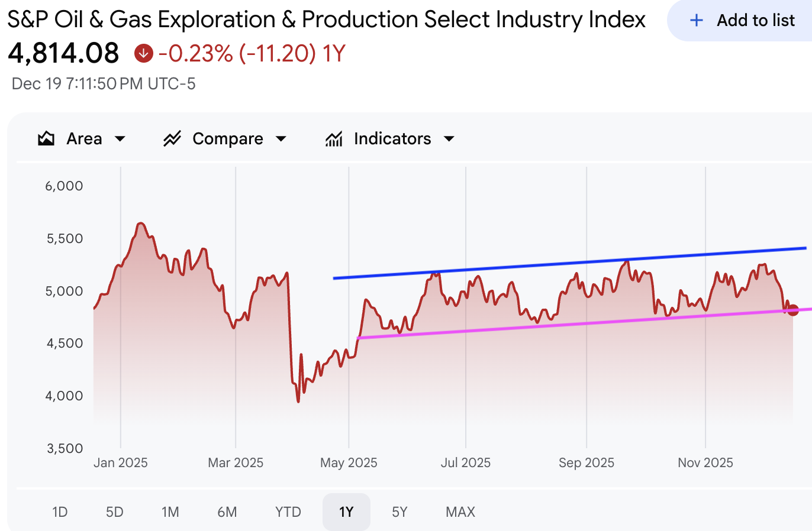Expand the Compare dropdown arrow

point(281,139)
